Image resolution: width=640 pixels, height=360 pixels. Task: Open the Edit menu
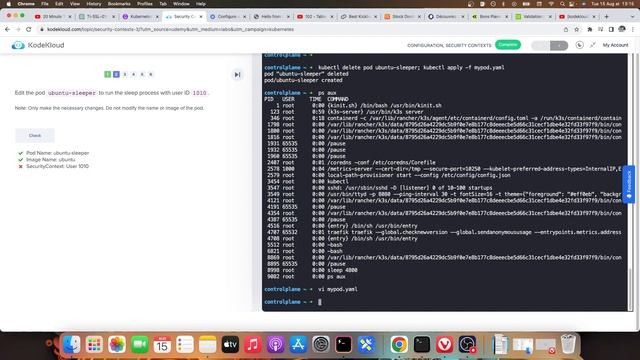[59, 4]
